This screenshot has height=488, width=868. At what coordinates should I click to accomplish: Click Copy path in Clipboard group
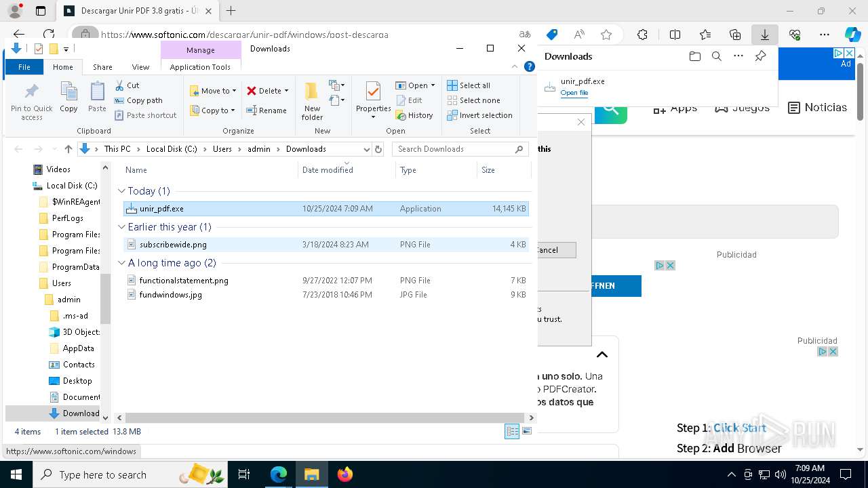[x=138, y=100]
